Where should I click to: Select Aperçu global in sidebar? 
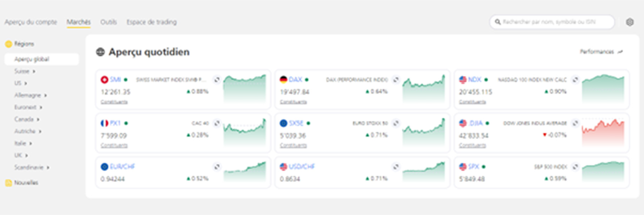(42, 59)
